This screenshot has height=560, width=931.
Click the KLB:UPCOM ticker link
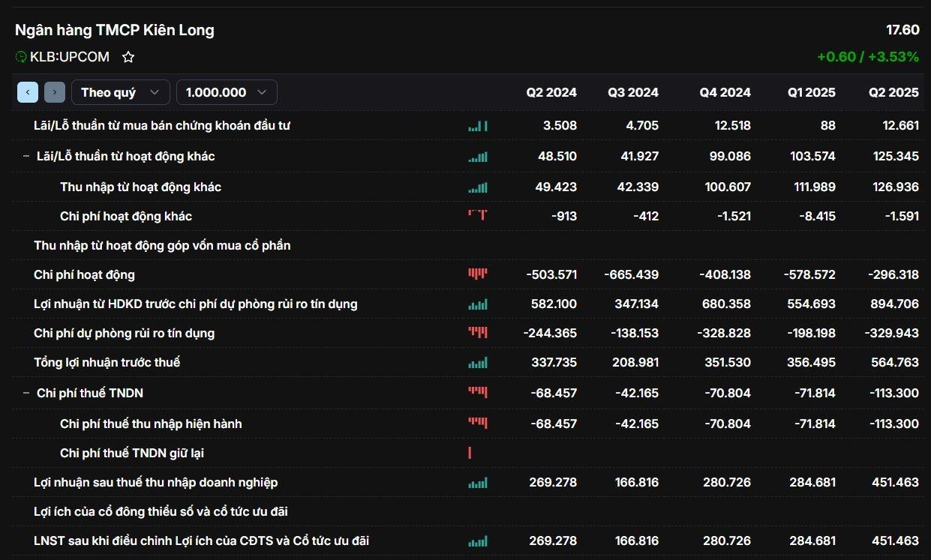point(70,57)
